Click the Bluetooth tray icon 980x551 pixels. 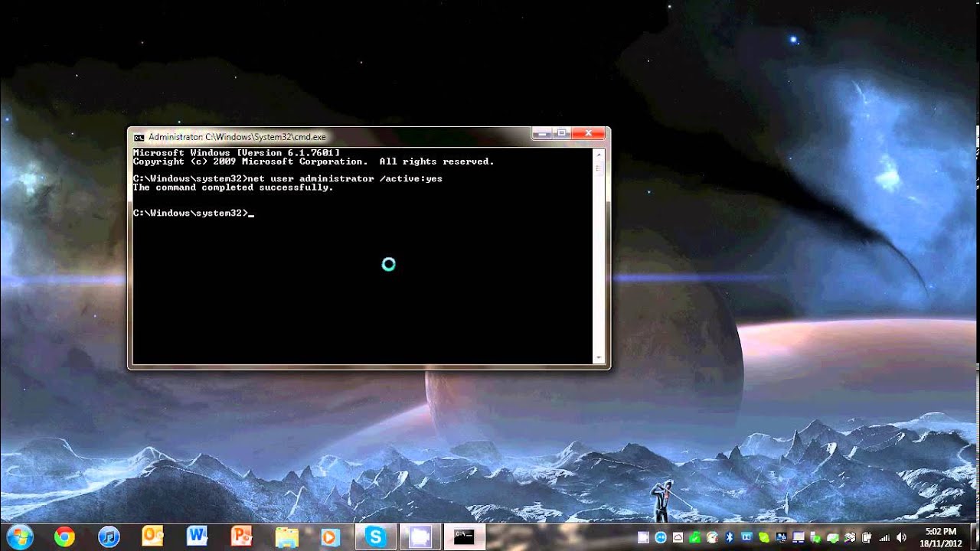[730, 537]
